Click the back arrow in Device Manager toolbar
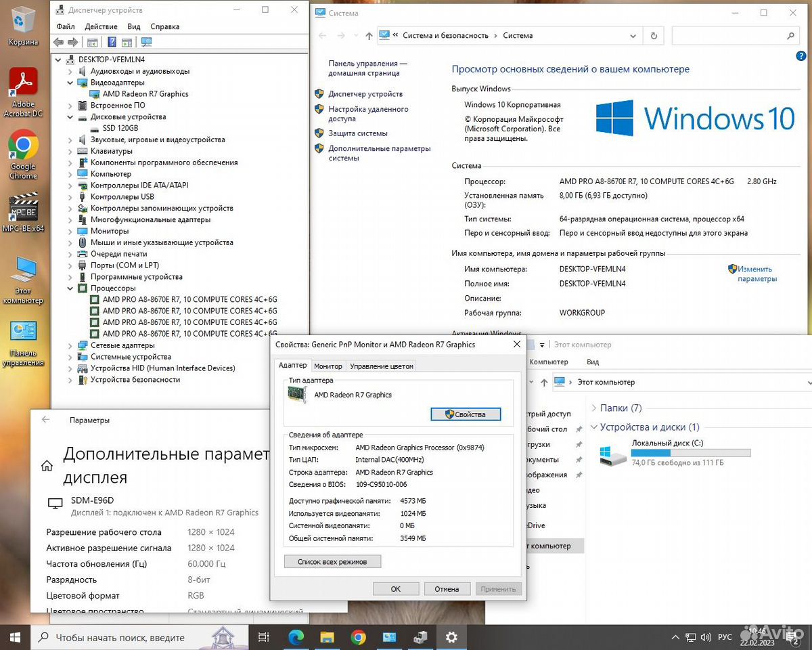The height and width of the screenshot is (650, 812). point(58,42)
